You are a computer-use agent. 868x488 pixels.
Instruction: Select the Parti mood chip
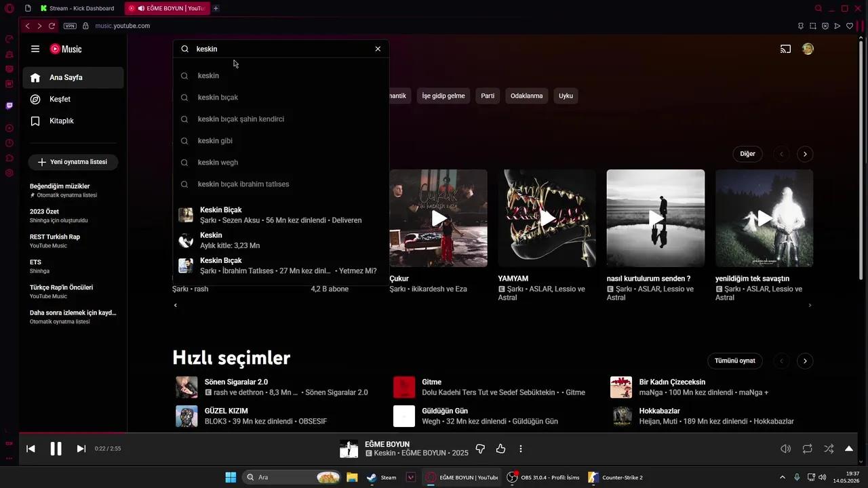[x=488, y=96]
